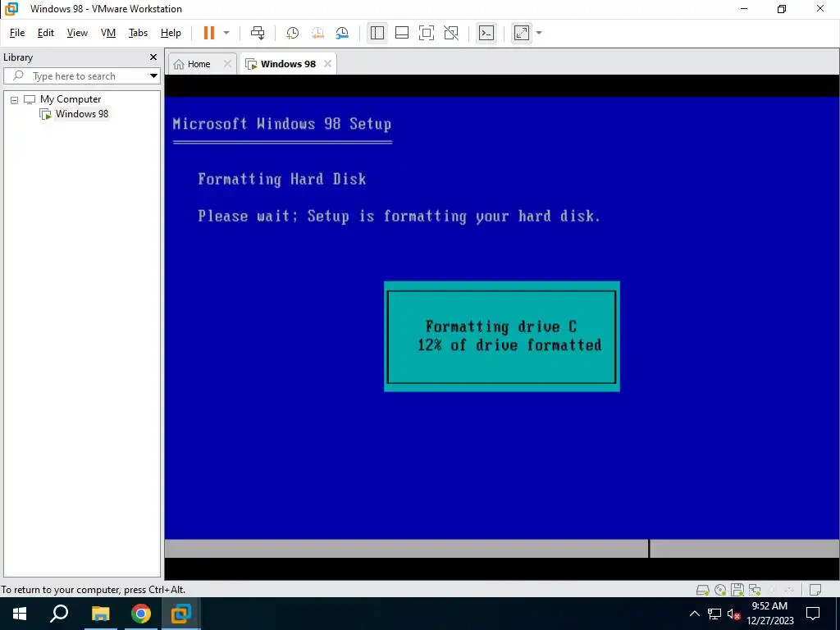Open the Windows Start menu

20,614
